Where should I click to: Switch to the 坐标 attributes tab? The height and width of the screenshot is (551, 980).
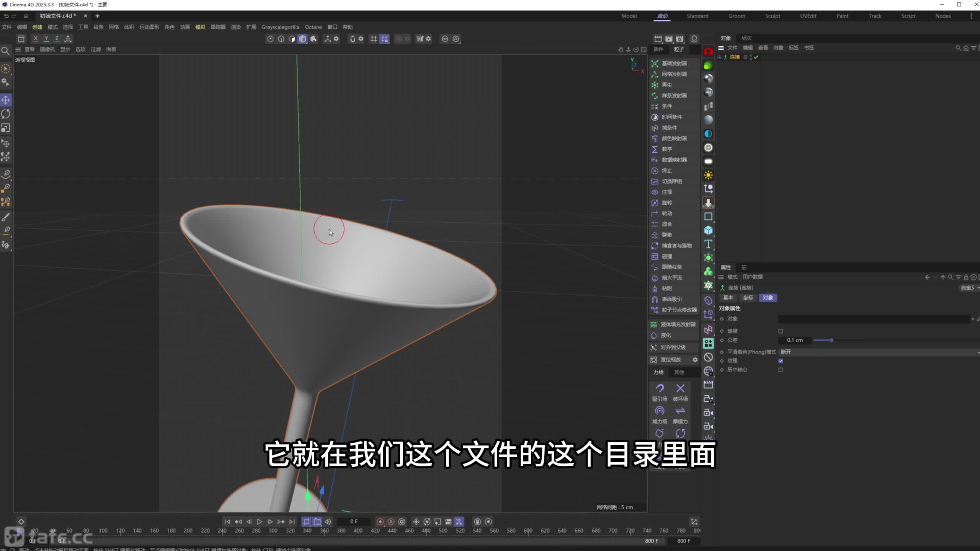[x=748, y=298]
